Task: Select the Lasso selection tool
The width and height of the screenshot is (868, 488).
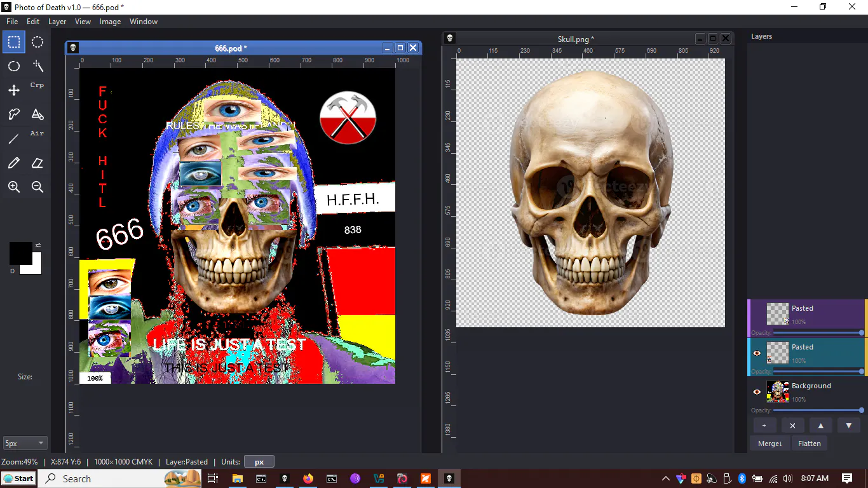Action: coord(13,66)
